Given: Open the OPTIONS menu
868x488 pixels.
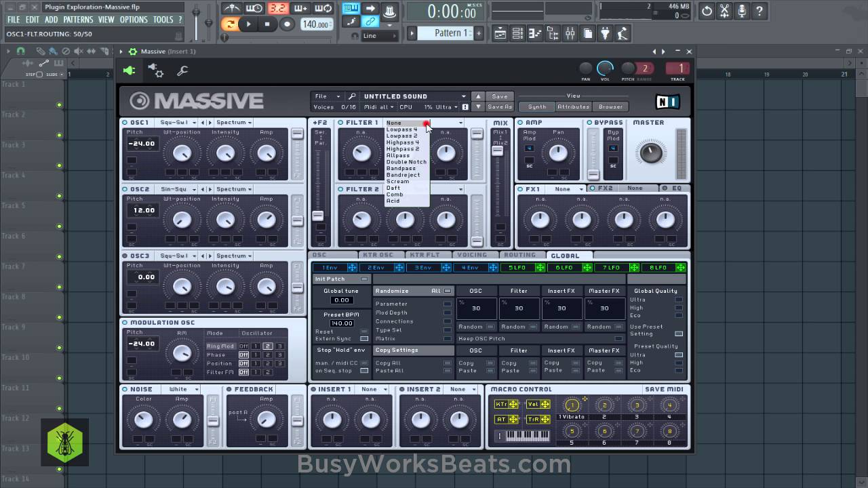Looking at the screenshot, I should click(134, 20).
